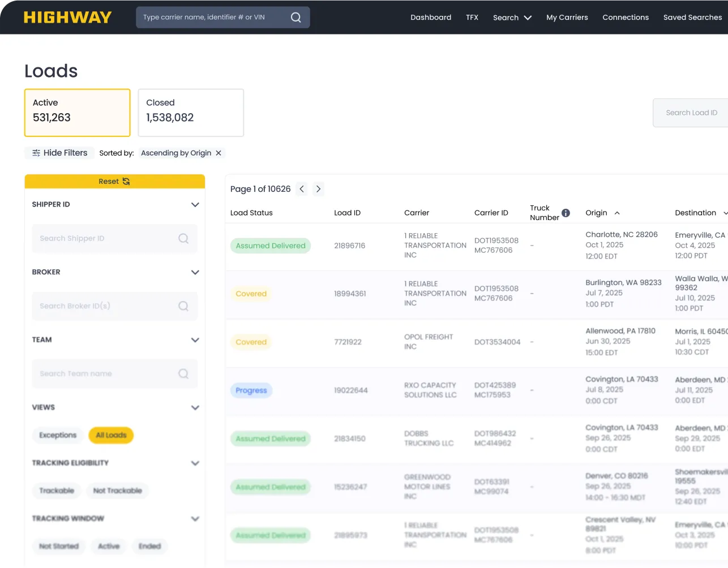The height and width of the screenshot is (568, 728).
Task: Open Connections in navigation
Action: pyautogui.click(x=626, y=18)
